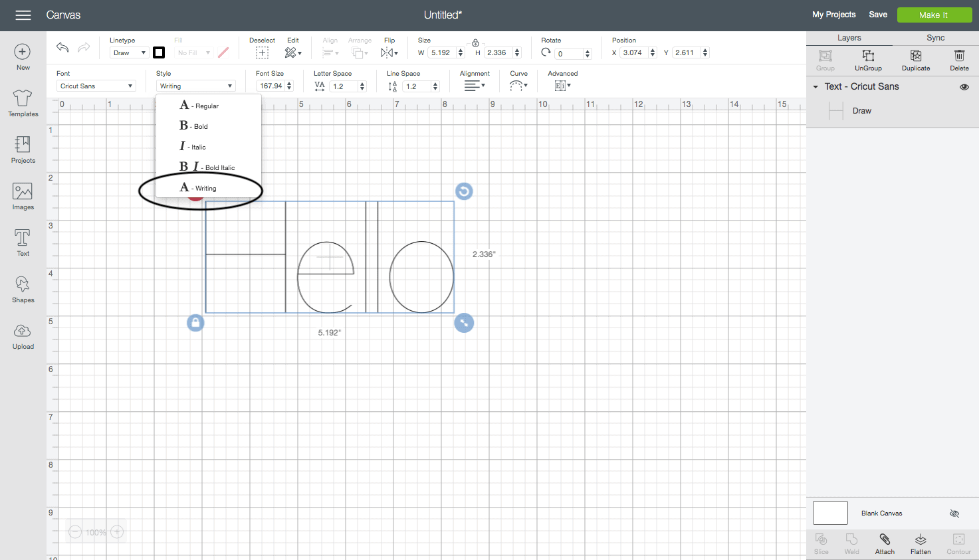Click the Font Size input field
The image size is (979, 560).
271,86
